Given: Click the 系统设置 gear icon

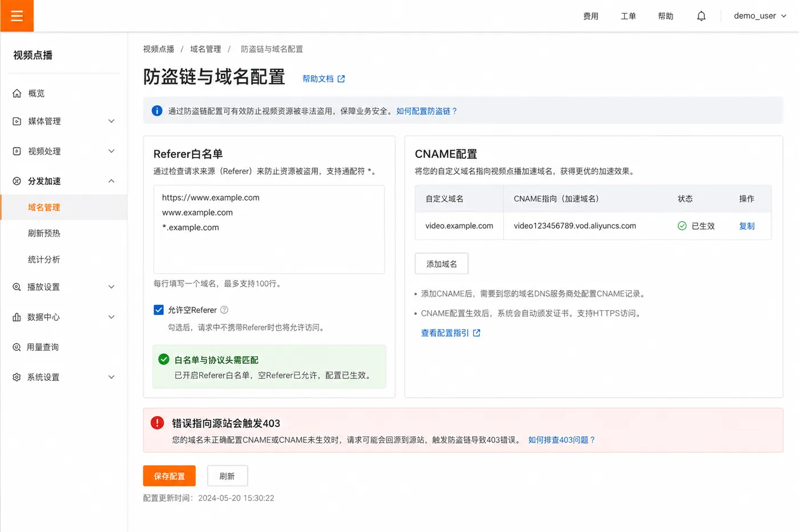Looking at the screenshot, I should pos(17,377).
